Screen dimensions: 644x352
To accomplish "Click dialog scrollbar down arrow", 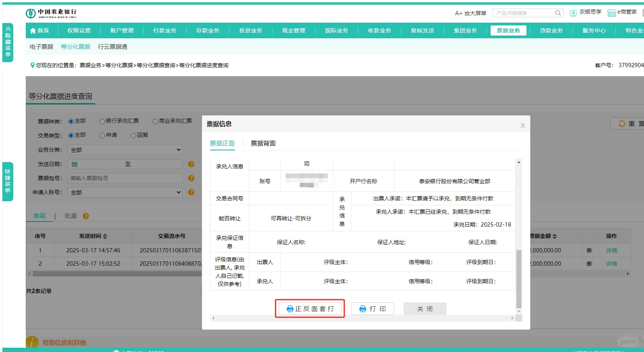I will tap(519, 311).
